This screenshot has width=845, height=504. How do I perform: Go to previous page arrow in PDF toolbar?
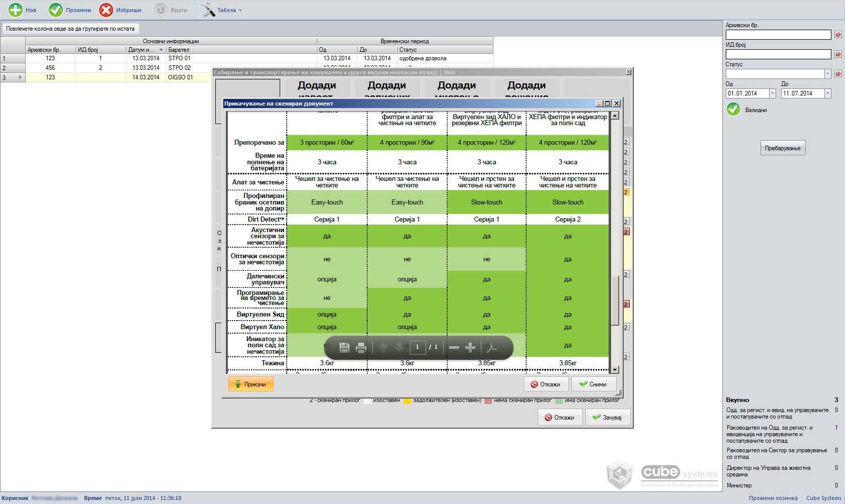[383, 347]
